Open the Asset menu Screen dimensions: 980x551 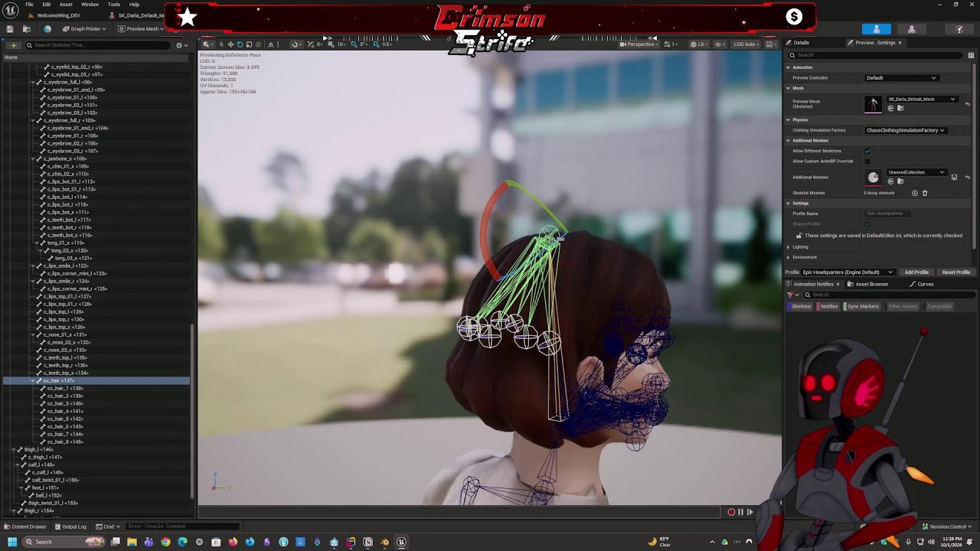[66, 5]
